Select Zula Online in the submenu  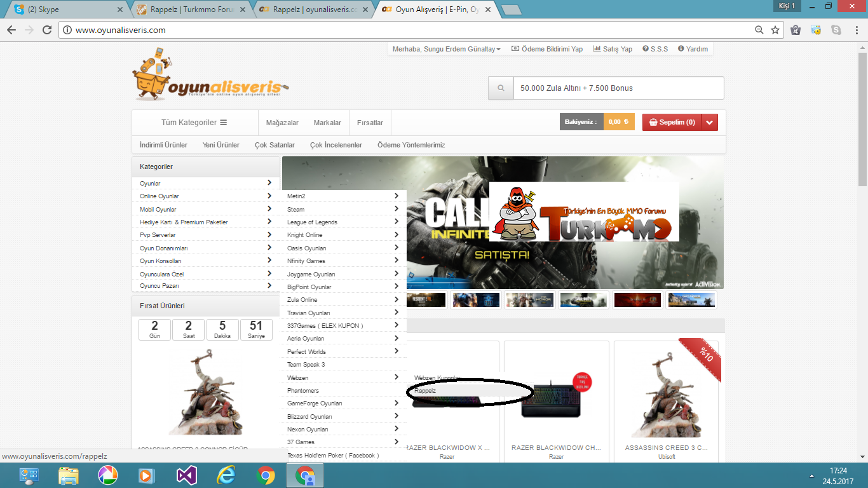click(343, 299)
